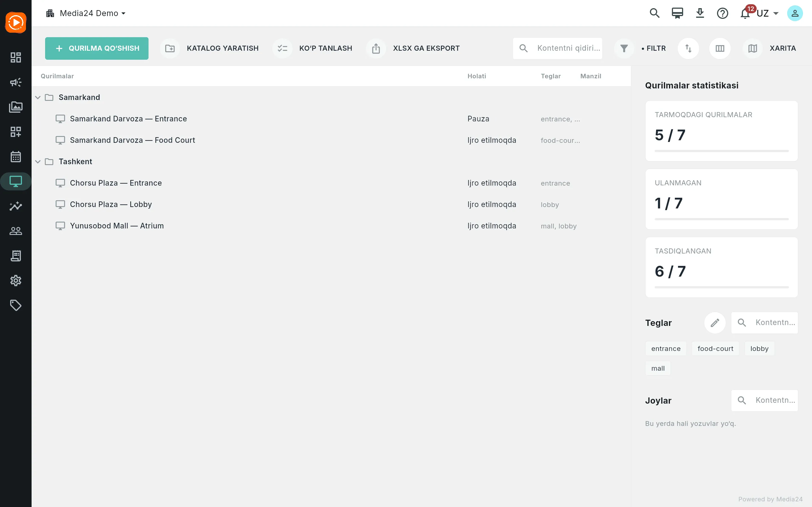Open users group sidebar icon
Viewport: 812px width, 507px height.
pos(16,231)
